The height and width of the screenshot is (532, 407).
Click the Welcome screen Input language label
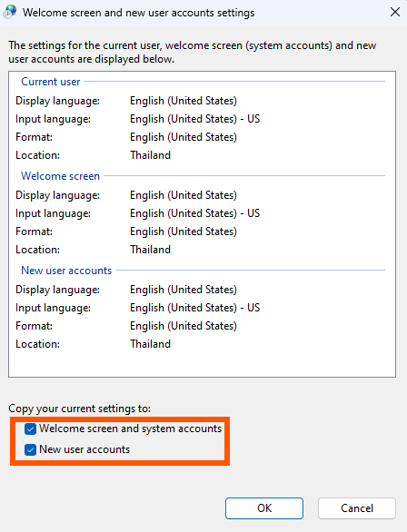point(53,213)
